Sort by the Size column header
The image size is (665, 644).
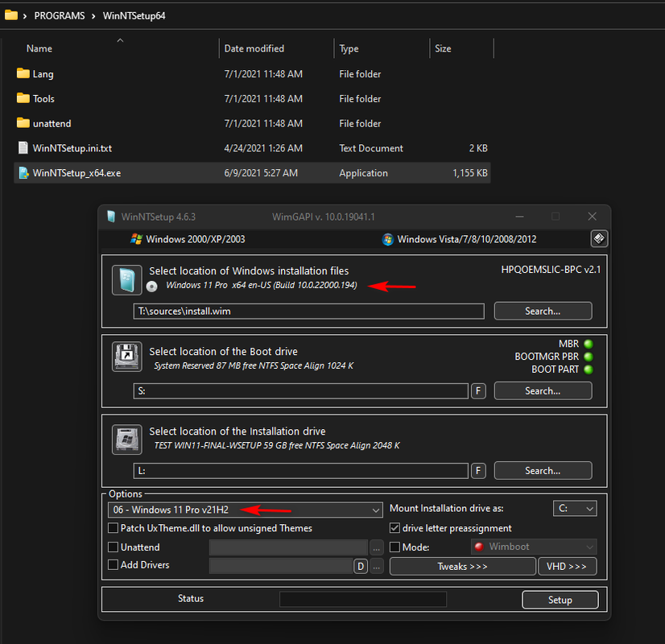443,48
